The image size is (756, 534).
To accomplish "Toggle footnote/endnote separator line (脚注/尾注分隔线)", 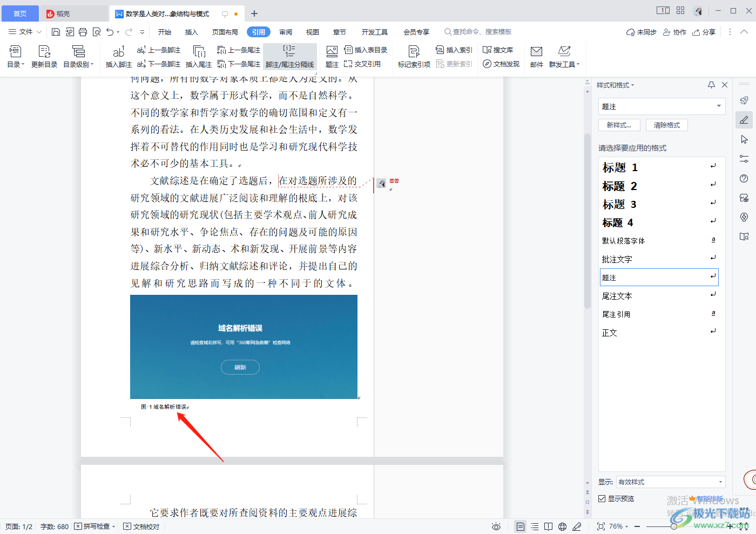I will click(290, 56).
